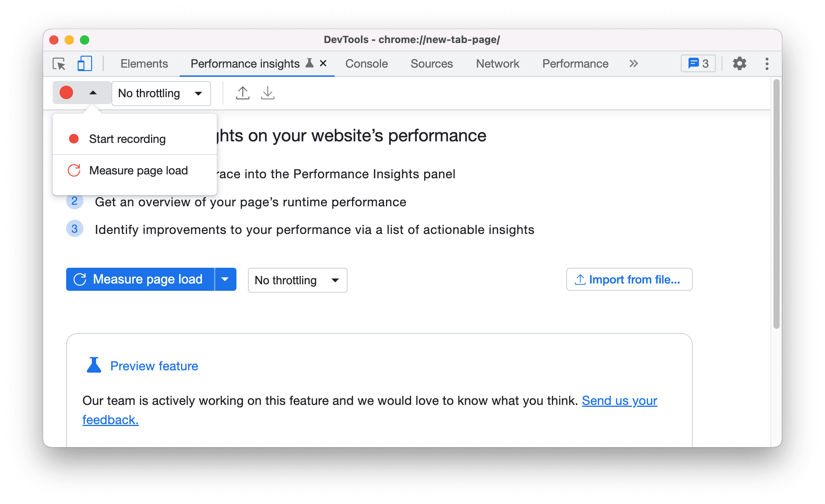The image size is (825, 504).
Task: Click the record button in toolbar
Action: pos(65,93)
